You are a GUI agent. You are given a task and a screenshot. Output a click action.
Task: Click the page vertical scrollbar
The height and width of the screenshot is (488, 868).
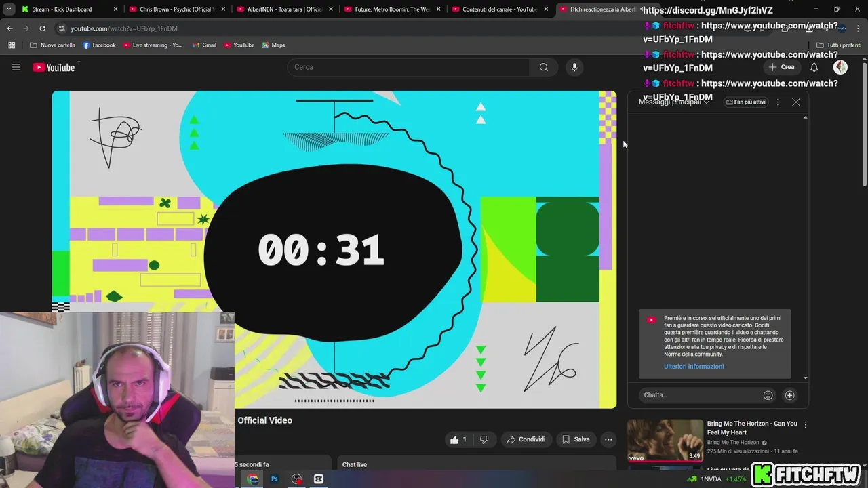point(864,124)
